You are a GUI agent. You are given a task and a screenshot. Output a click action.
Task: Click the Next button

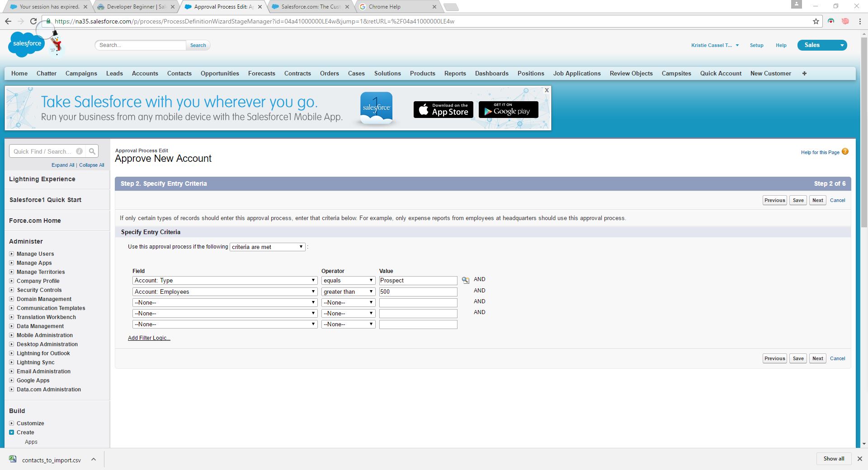coord(817,200)
